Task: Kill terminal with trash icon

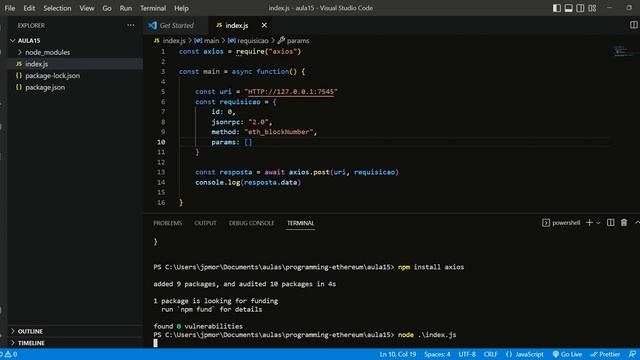Action: [x=624, y=223]
